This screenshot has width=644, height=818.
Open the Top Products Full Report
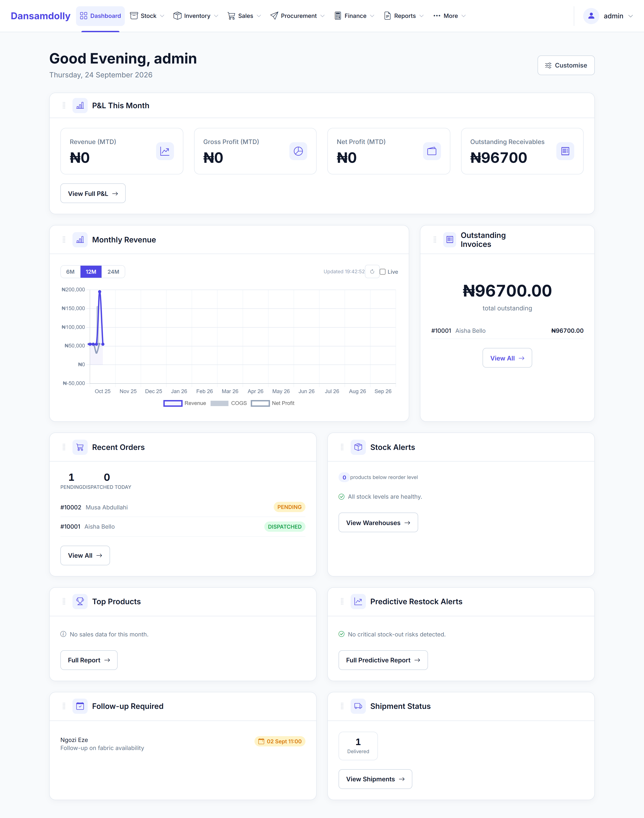pos(89,660)
